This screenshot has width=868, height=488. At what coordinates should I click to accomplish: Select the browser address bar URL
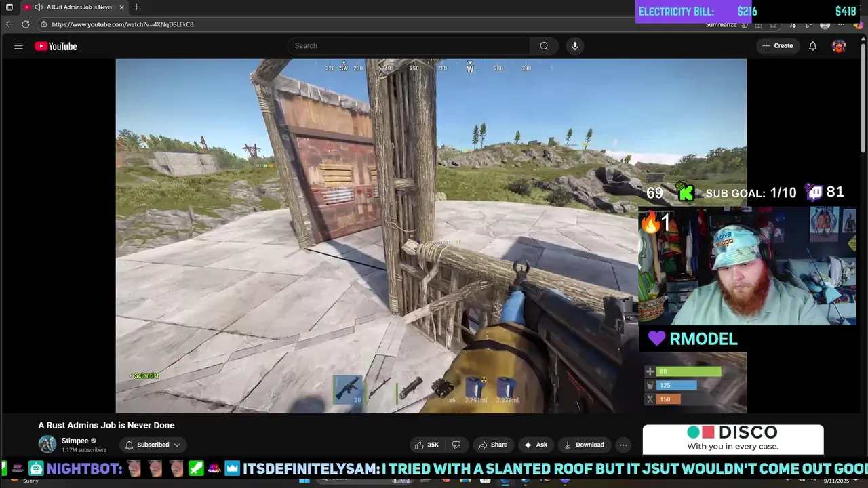tap(122, 24)
